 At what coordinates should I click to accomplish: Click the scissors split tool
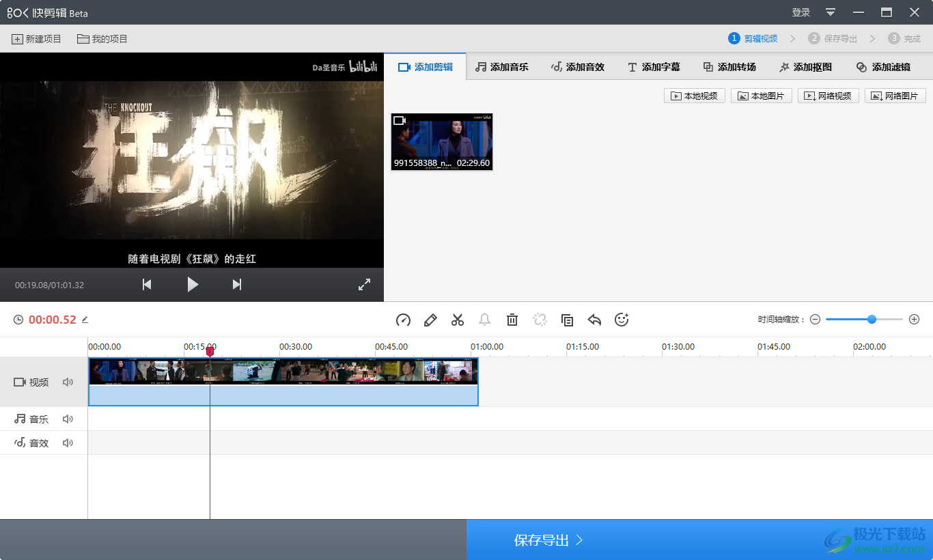[x=458, y=320]
